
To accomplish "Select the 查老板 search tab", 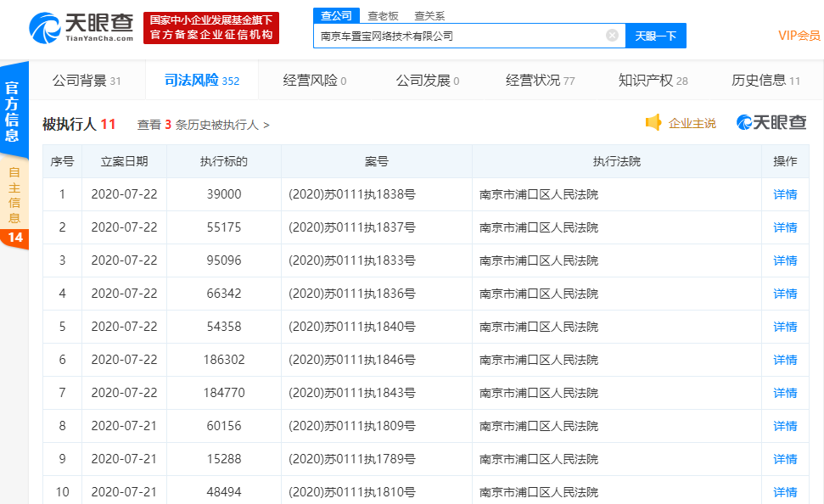I will coord(383,16).
